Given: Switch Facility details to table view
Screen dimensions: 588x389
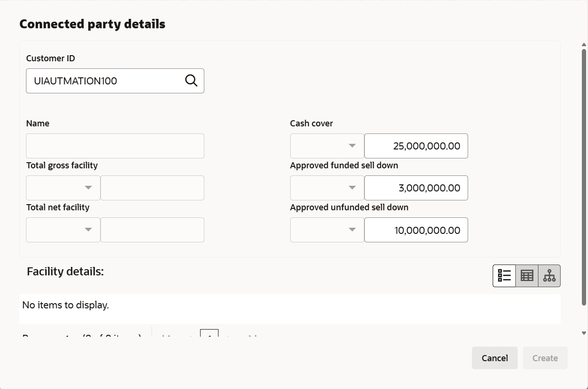Looking at the screenshot, I should 527,276.
